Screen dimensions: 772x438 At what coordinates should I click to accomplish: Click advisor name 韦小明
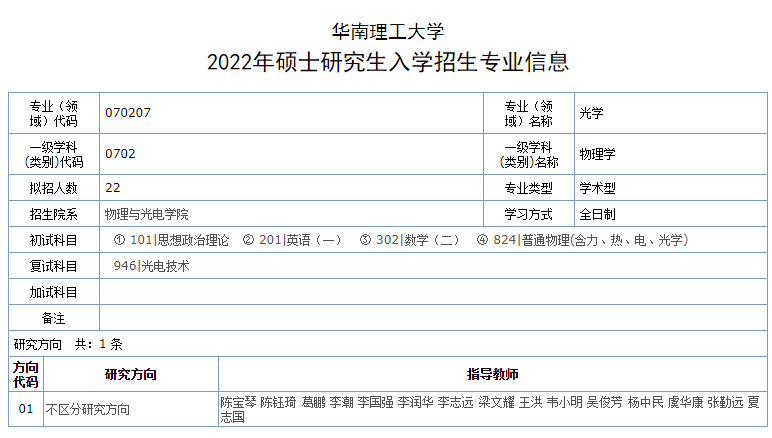(x=565, y=402)
